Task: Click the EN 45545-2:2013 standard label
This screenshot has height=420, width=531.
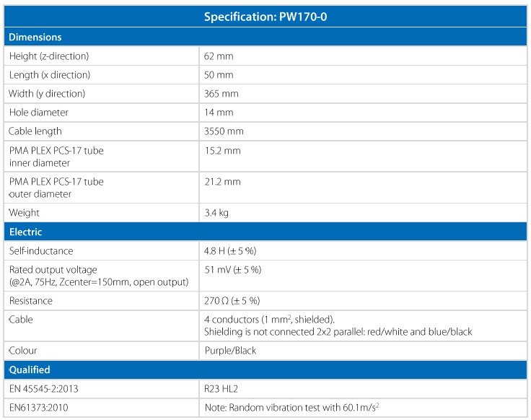Action: pyautogui.click(x=43, y=388)
